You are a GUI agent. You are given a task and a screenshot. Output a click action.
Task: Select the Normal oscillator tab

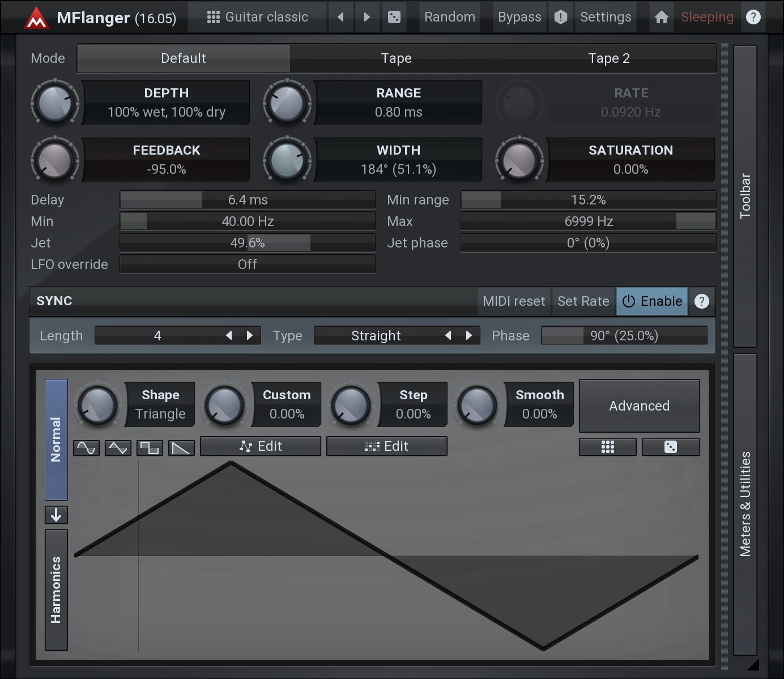[56, 439]
